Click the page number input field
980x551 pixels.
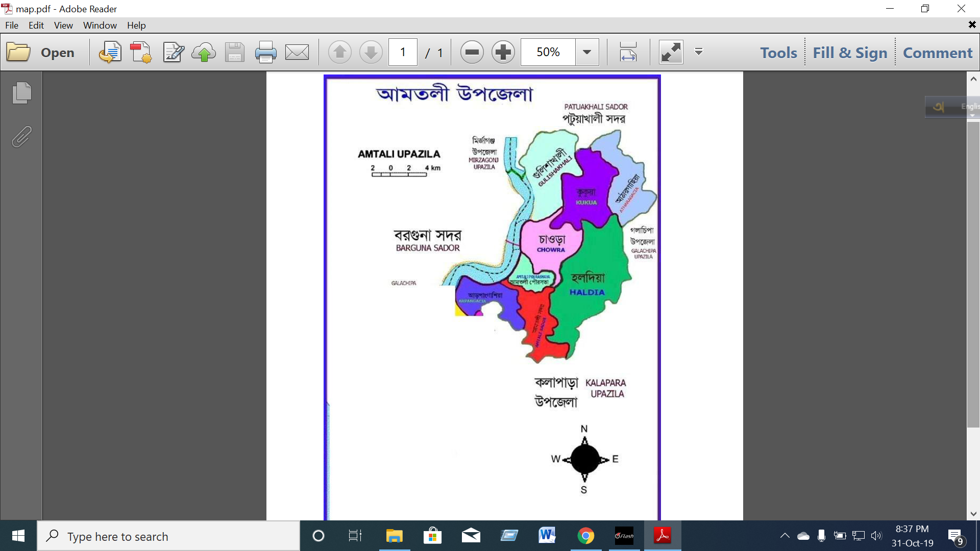pos(403,52)
